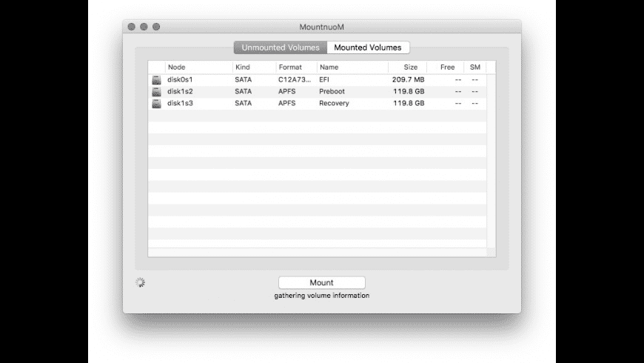
Task: Sort by the SM column header
Action: [x=474, y=67]
